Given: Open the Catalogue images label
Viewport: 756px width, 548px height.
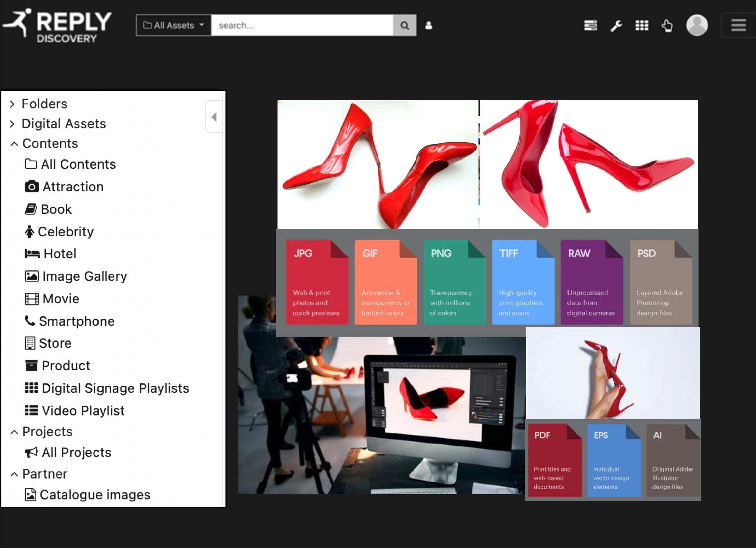Looking at the screenshot, I should [x=95, y=495].
